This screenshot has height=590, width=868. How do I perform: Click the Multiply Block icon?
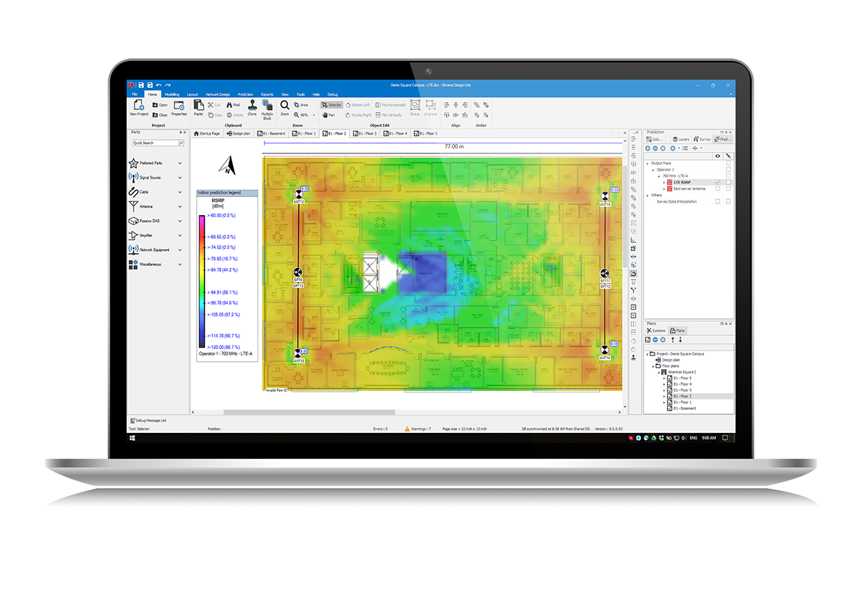pos(268,106)
